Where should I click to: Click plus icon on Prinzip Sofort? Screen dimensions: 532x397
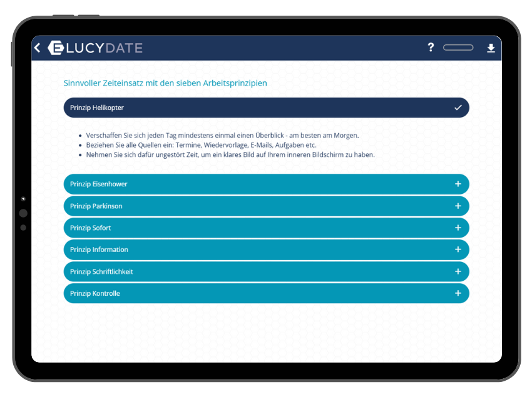(x=458, y=228)
